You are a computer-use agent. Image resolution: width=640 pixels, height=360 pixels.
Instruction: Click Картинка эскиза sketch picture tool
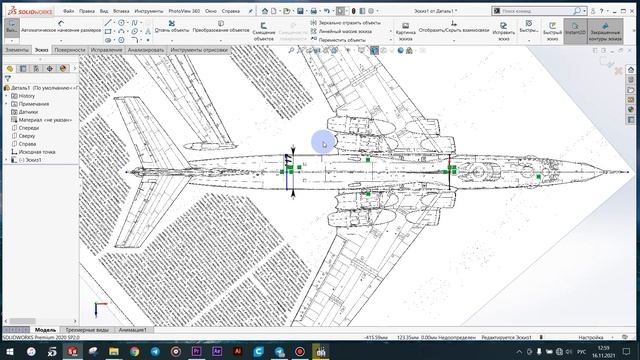405,32
